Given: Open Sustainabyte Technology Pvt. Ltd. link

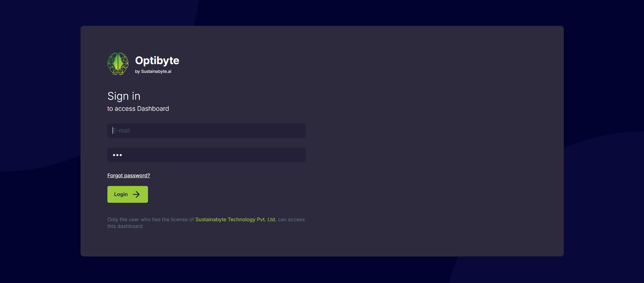Looking at the screenshot, I should (x=236, y=220).
